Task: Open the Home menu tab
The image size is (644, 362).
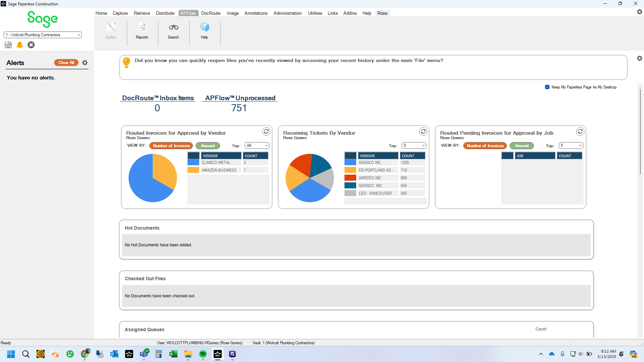Action: click(101, 13)
